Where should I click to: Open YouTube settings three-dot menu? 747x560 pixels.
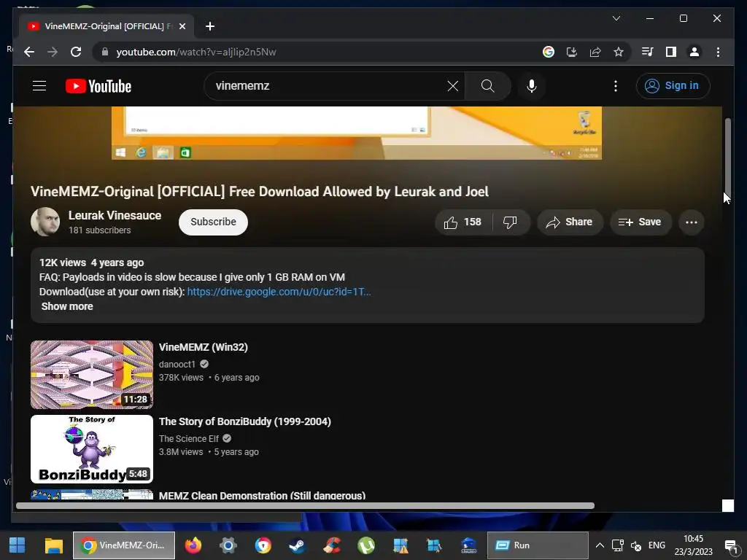[x=616, y=86]
